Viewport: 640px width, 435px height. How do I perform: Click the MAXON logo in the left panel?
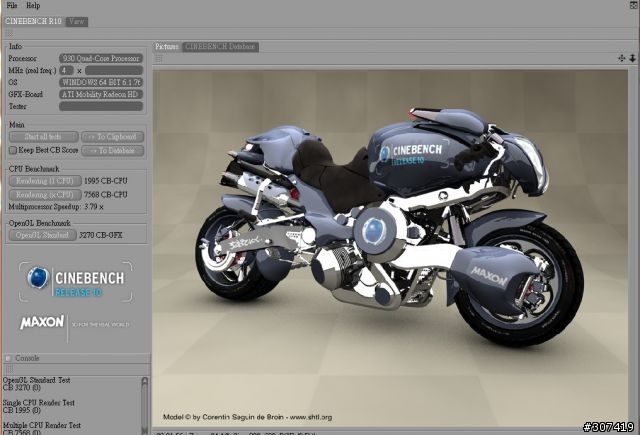pos(42,322)
